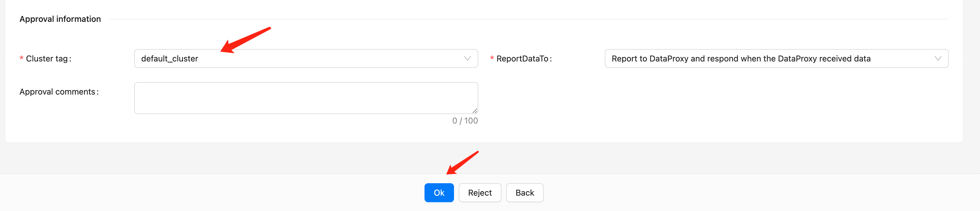Go back using the Back button
The width and height of the screenshot is (980, 211).
click(x=524, y=193)
